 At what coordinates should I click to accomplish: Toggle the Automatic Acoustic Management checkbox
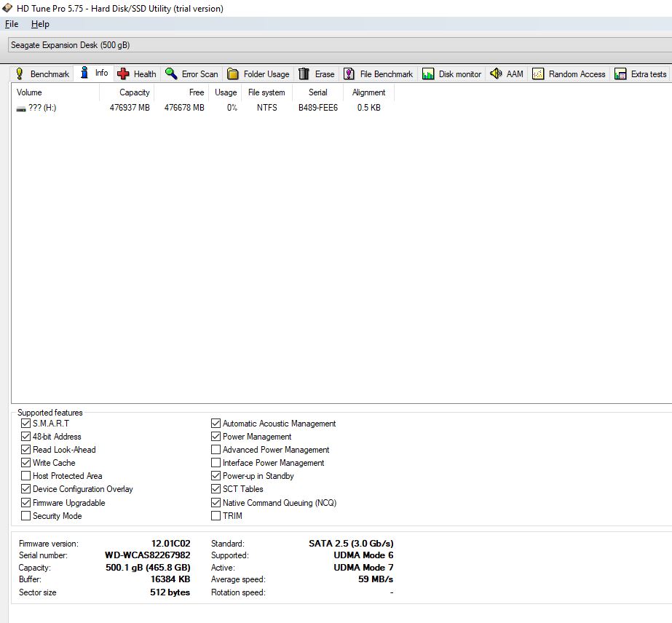click(216, 424)
